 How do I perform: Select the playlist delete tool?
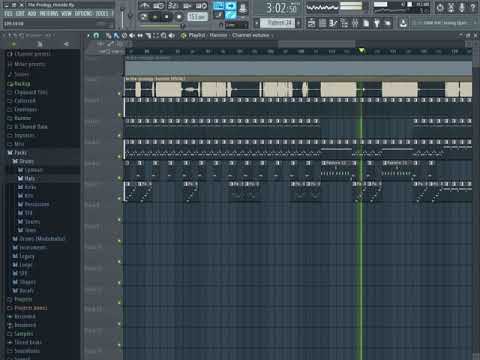click(x=124, y=35)
